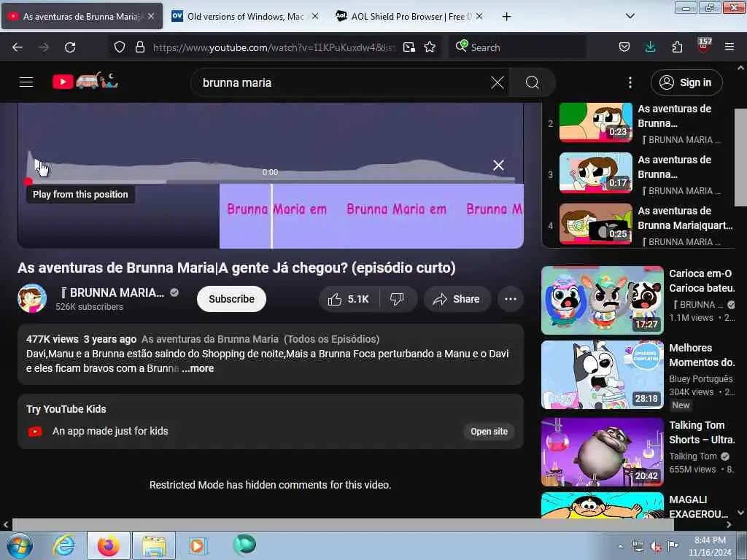This screenshot has width=747, height=560.
Task: Open Firefox extensions puzzle icon
Action: point(677,47)
